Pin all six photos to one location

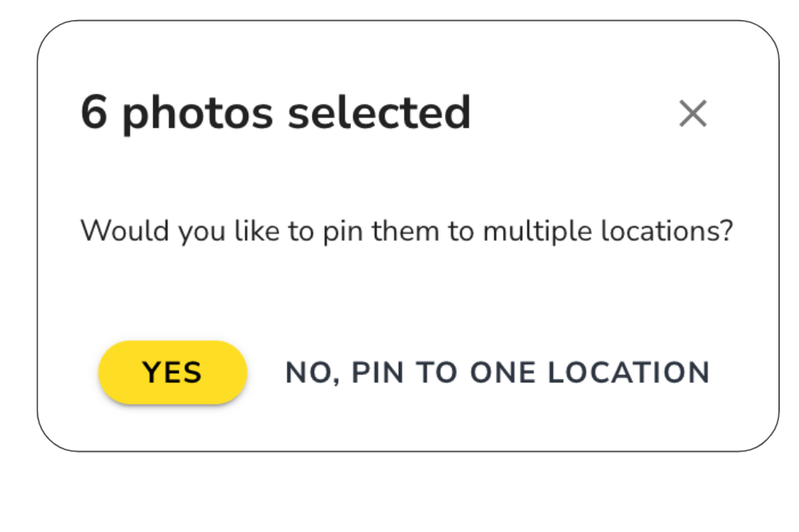click(x=497, y=373)
